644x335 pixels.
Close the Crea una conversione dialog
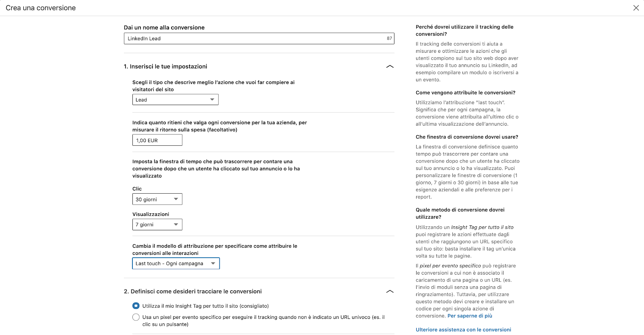(636, 8)
